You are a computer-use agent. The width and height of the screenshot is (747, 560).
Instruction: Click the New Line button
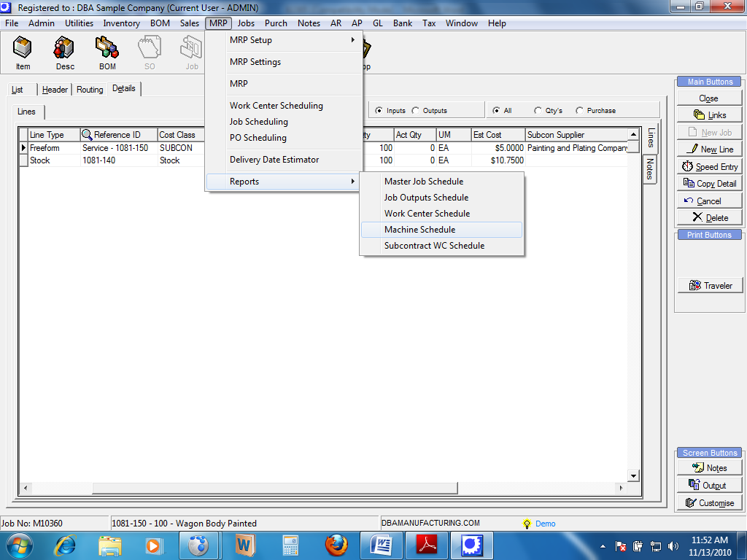[709, 149]
